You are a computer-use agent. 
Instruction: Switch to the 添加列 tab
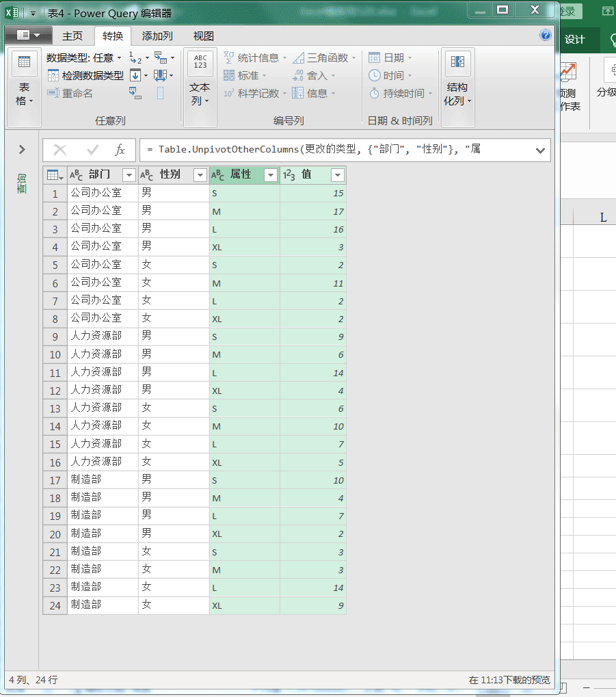click(157, 36)
